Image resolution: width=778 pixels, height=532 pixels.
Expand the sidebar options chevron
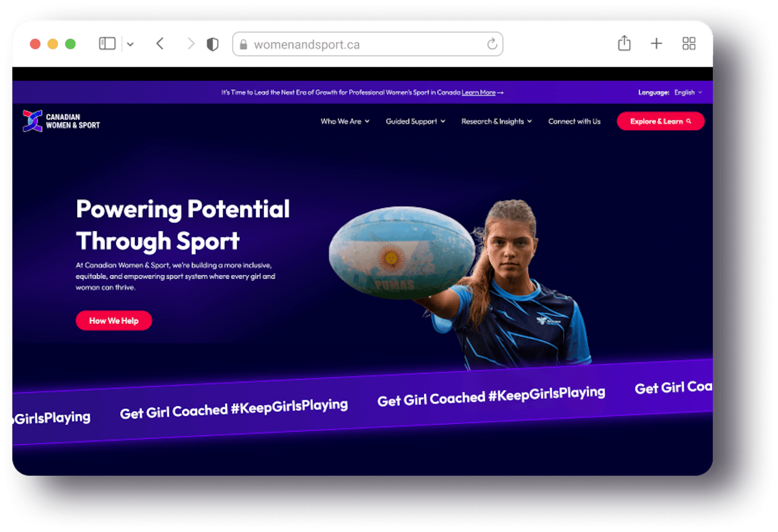click(130, 44)
